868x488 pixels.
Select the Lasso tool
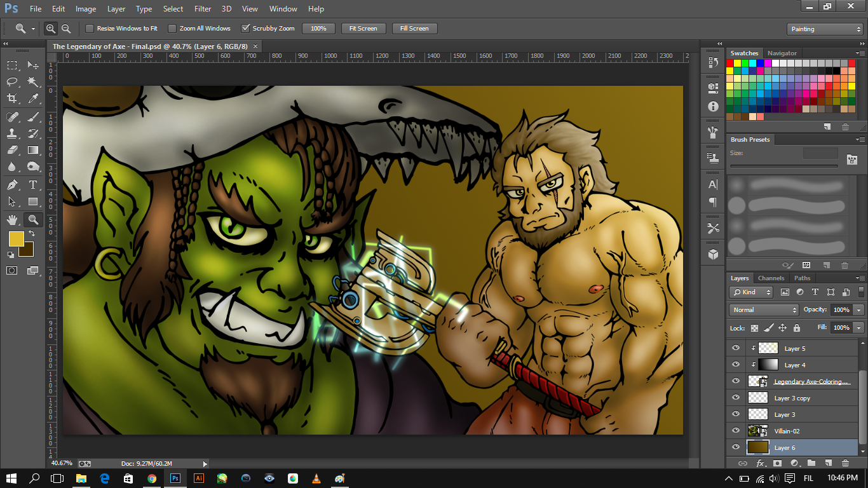point(12,81)
